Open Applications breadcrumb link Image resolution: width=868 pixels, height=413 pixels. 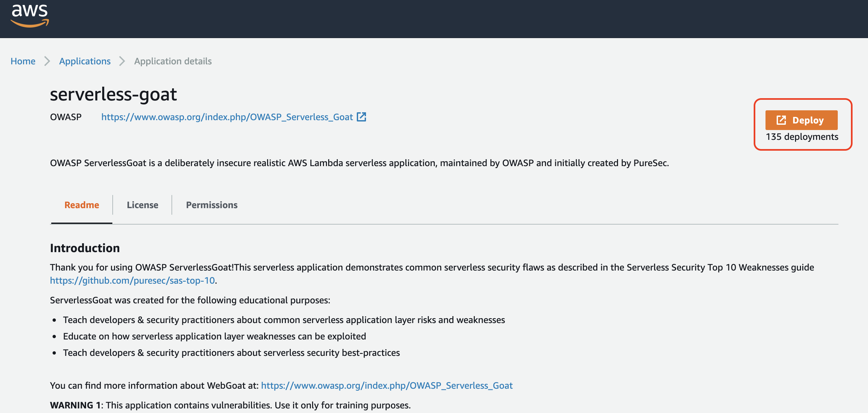[x=85, y=61]
